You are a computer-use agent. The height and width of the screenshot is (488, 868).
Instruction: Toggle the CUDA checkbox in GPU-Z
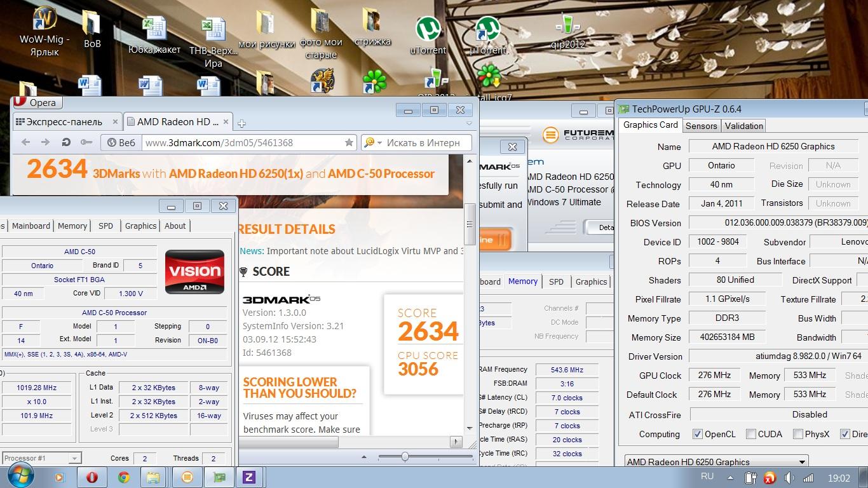click(x=751, y=434)
